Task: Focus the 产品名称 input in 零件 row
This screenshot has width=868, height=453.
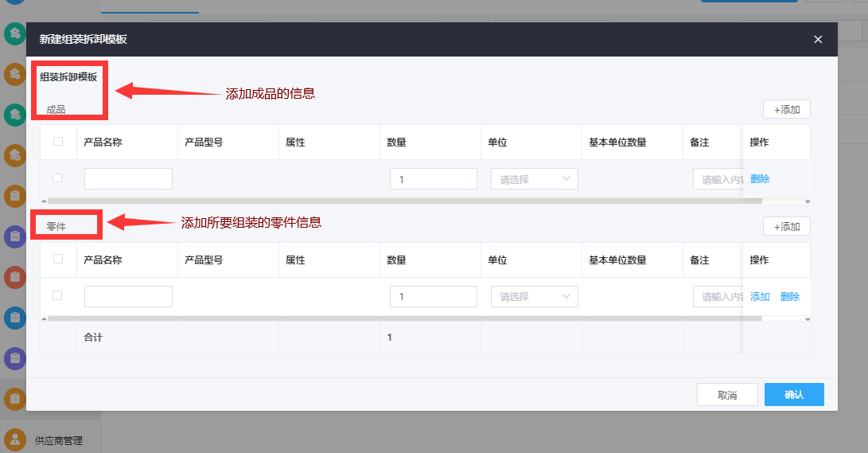Action: [128, 296]
